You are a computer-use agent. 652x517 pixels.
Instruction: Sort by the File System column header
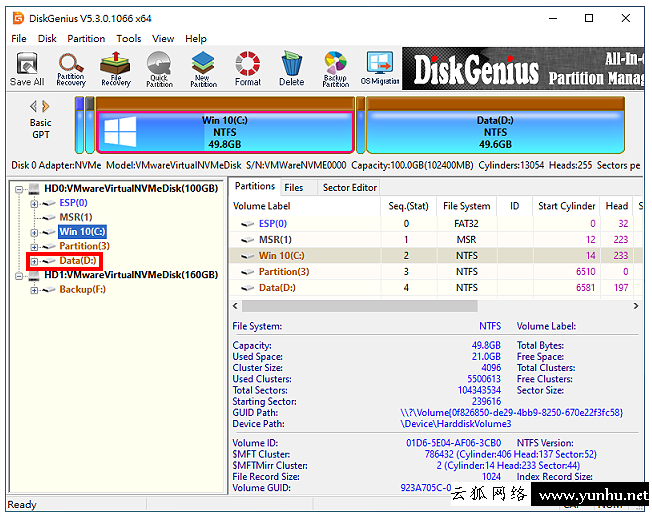pyautogui.click(x=467, y=206)
